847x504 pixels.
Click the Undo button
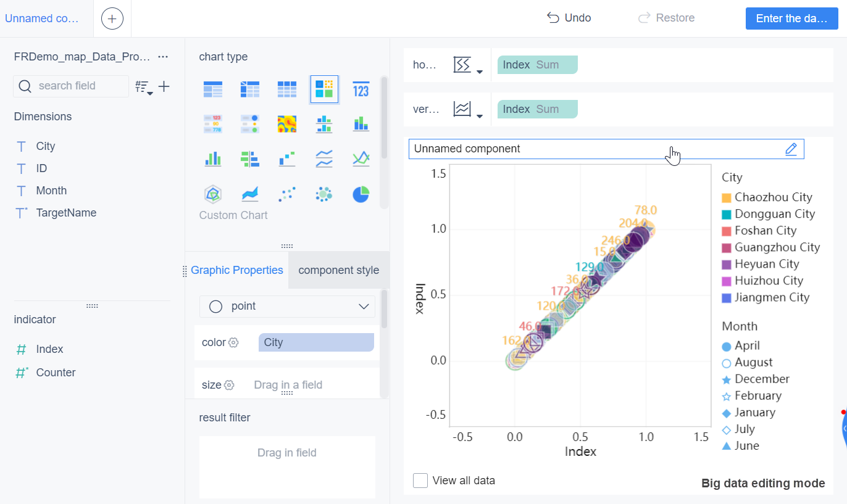569,18
